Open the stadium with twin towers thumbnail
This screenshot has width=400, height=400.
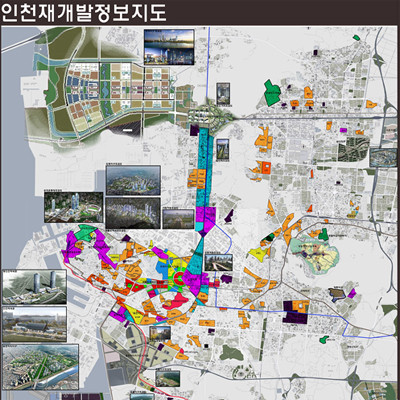click(73, 207)
